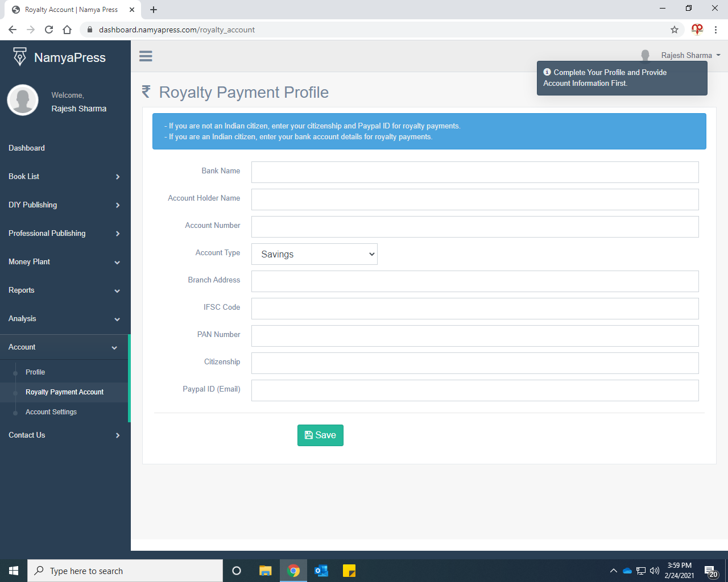Click the Account Holder Name field
728x582 pixels.
[x=475, y=199]
